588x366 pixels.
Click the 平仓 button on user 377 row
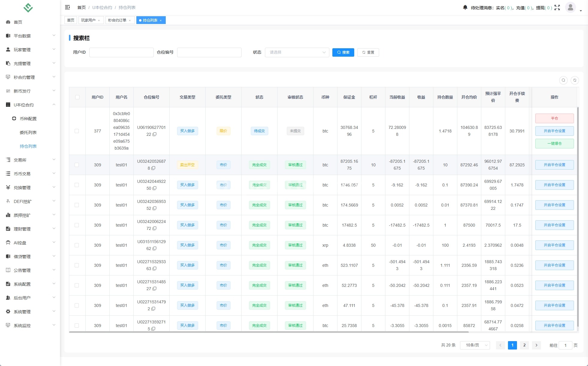(554, 118)
